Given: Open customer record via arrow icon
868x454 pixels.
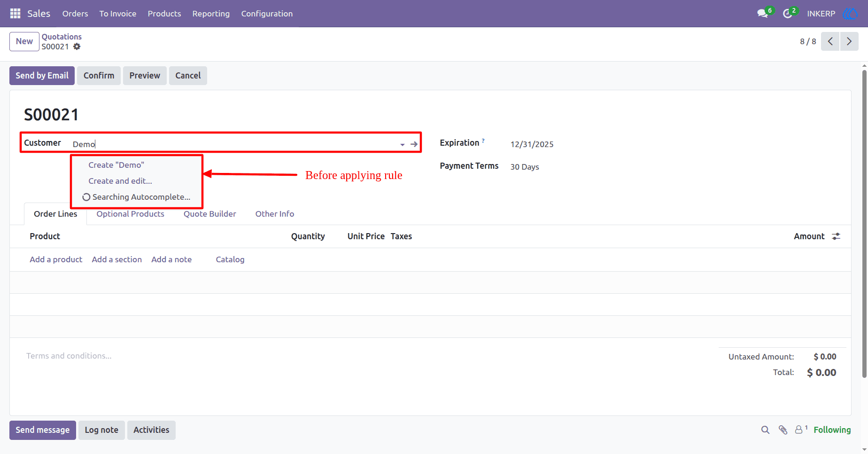Looking at the screenshot, I should [414, 144].
